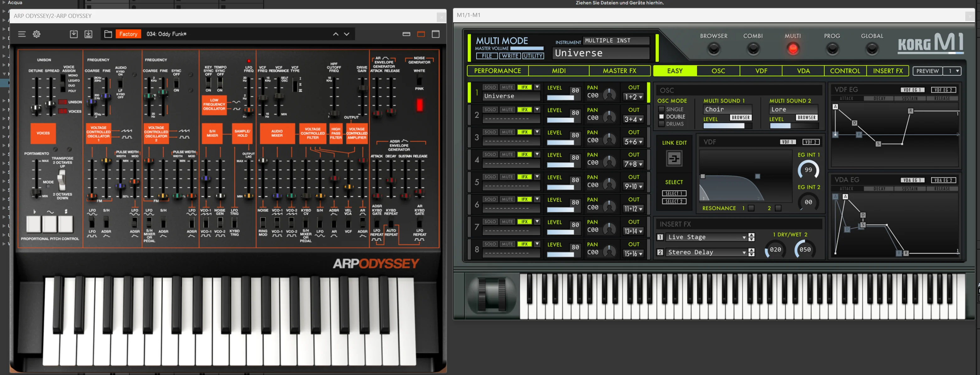Image resolution: width=980 pixels, height=375 pixels.
Task: Adjust track 1 LEVEL bar slider
Action: coord(560,98)
